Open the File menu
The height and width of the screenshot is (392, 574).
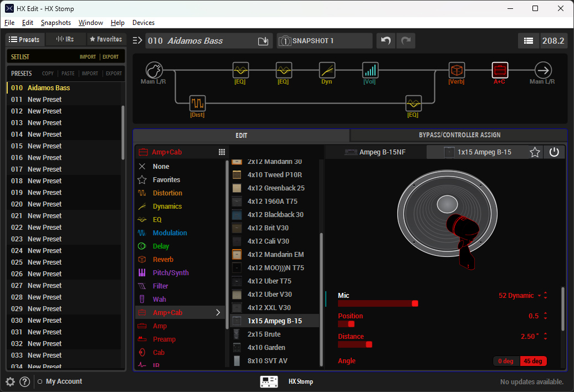pyautogui.click(x=9, y=23)
